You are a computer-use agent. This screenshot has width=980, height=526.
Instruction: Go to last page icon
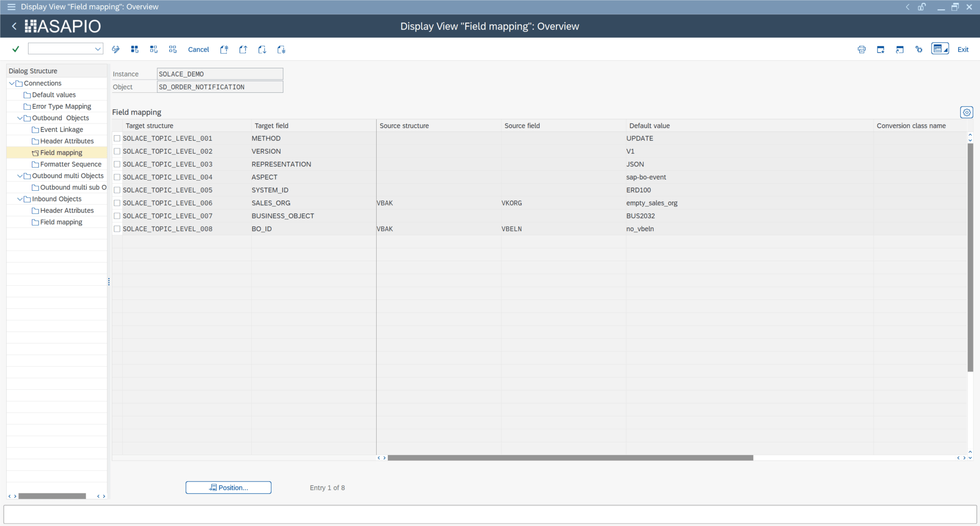[x=281, y=49]
